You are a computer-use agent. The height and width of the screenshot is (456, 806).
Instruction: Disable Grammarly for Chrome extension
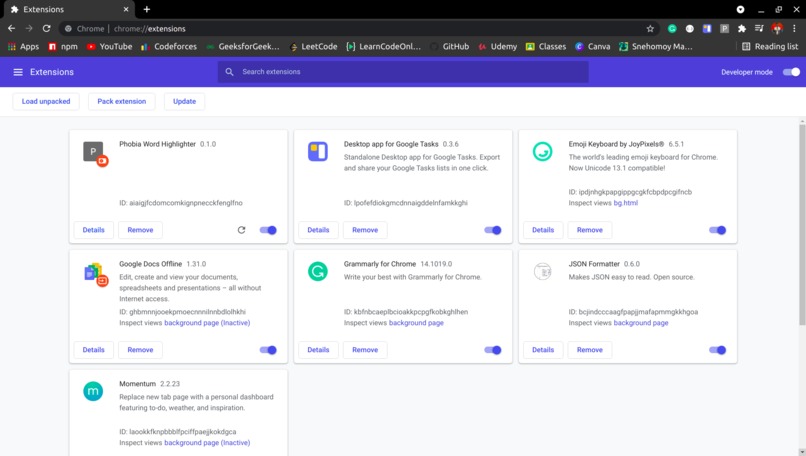tap(492, 350)
